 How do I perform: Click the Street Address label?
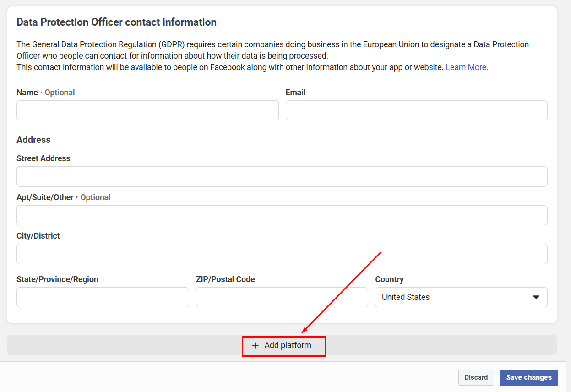pyautogui.click(x=44, y=158)
